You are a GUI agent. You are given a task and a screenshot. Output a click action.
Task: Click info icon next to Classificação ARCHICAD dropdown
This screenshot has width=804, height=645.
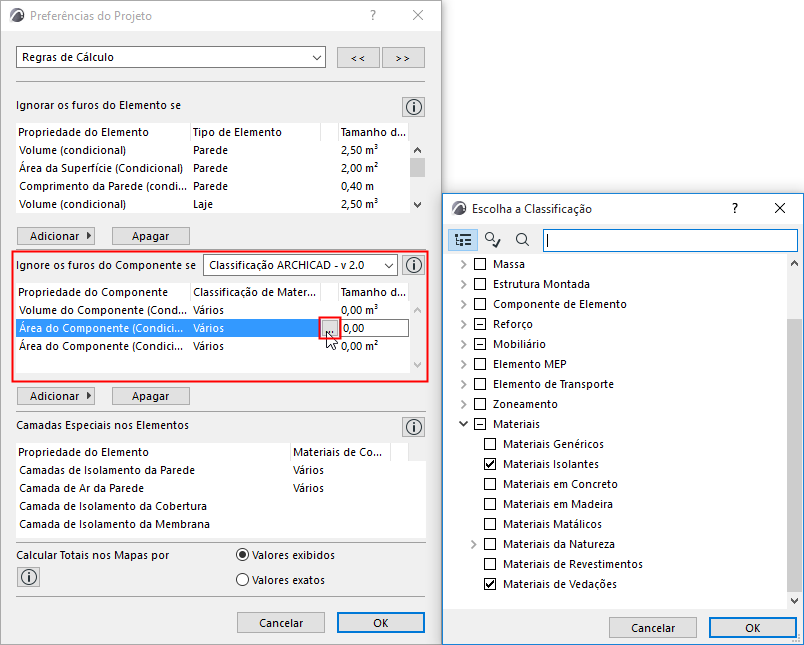pos(413,265)
